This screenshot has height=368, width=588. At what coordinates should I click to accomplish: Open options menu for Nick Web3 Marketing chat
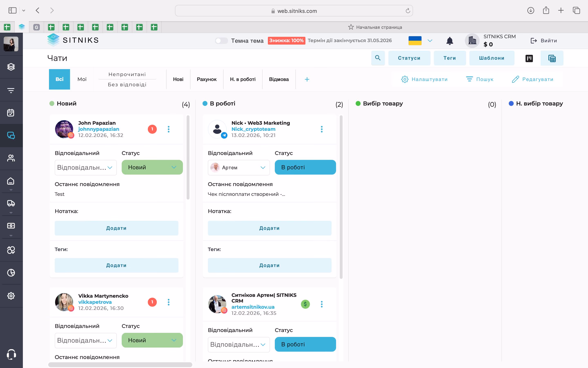(x=322, y=129)
